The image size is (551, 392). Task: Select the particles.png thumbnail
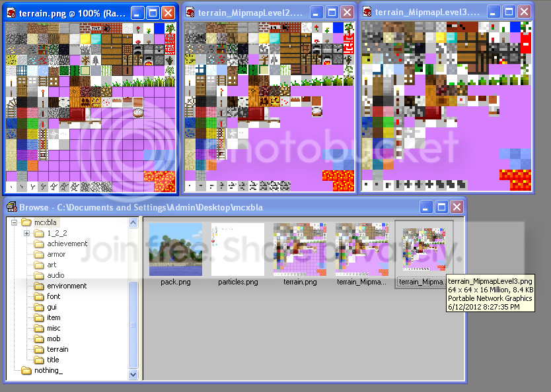tap(237, 249)
